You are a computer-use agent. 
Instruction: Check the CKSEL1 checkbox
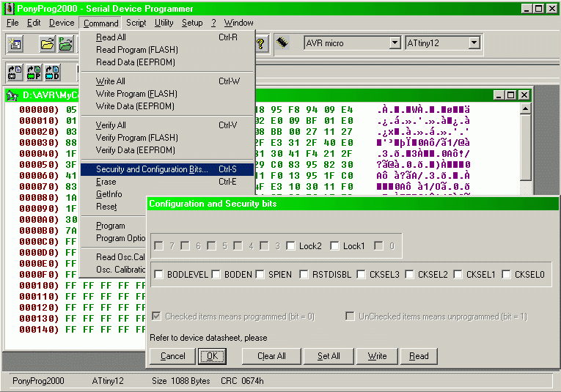point(458,275)
